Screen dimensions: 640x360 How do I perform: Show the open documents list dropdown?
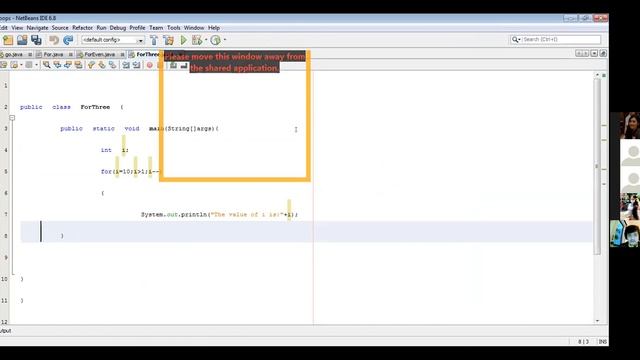tap(594, 53)
